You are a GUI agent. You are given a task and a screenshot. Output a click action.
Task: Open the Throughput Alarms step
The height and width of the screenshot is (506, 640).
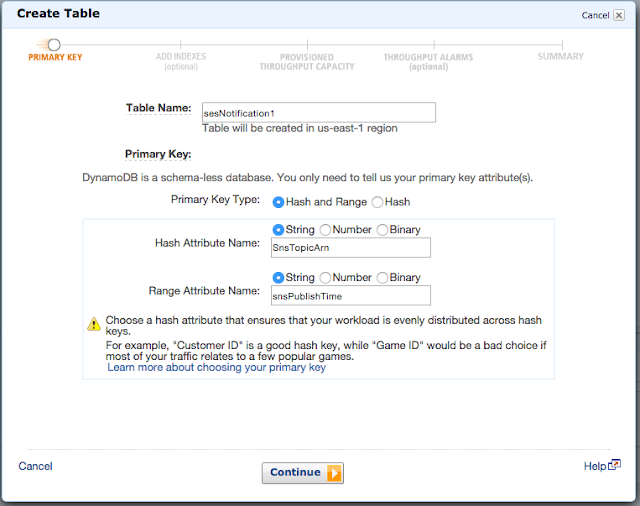pos(428,62)
